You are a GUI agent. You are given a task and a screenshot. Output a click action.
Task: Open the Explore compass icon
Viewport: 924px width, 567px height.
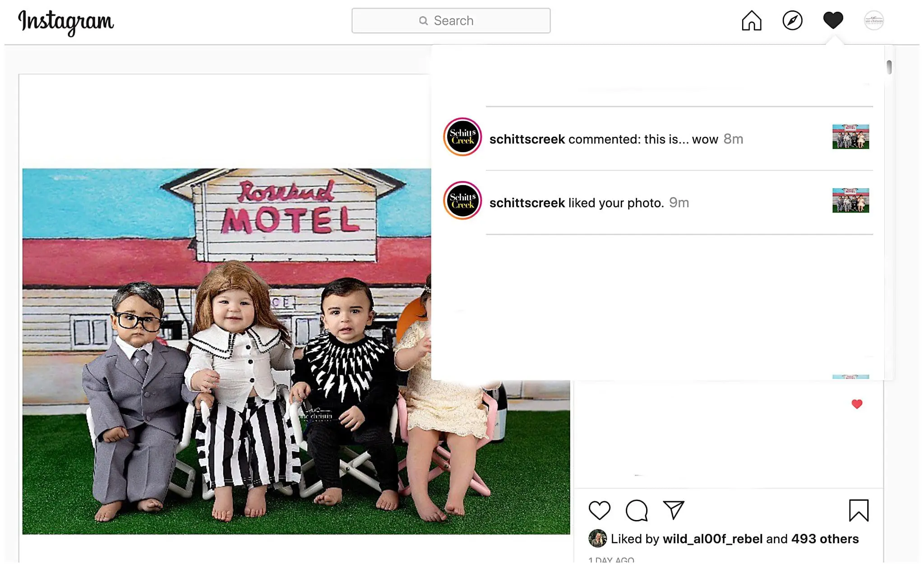click(792, 20)
